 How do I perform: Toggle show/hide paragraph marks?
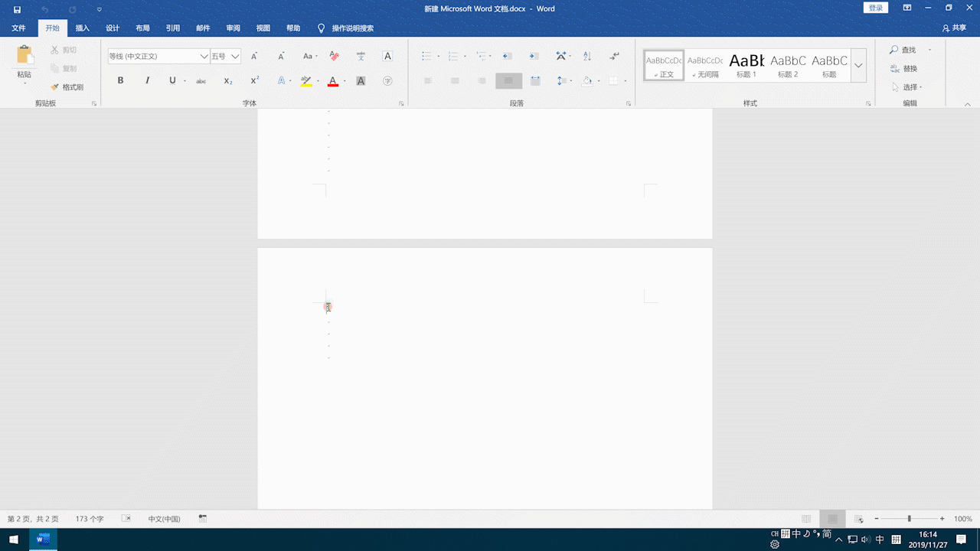[614, 56]
